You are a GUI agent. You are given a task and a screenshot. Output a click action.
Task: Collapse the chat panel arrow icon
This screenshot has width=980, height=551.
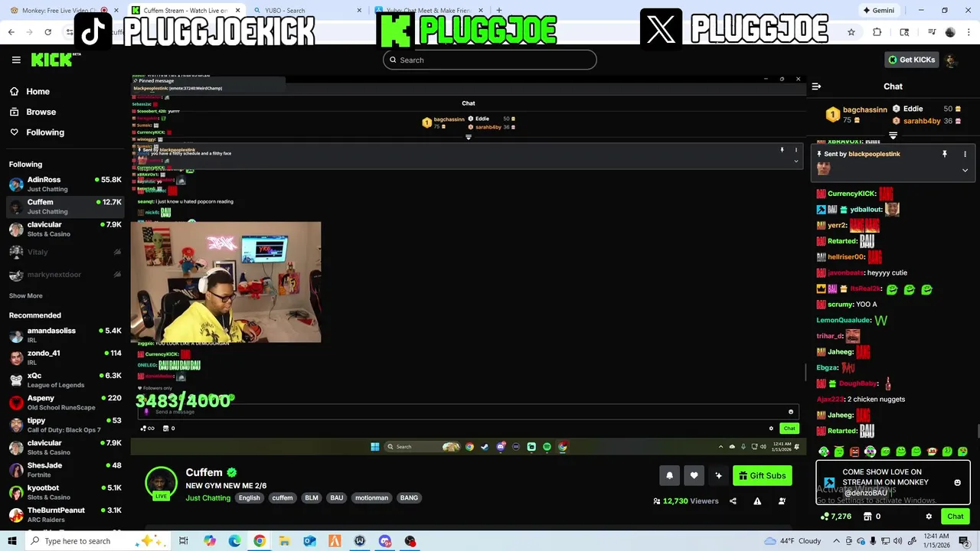816,86
